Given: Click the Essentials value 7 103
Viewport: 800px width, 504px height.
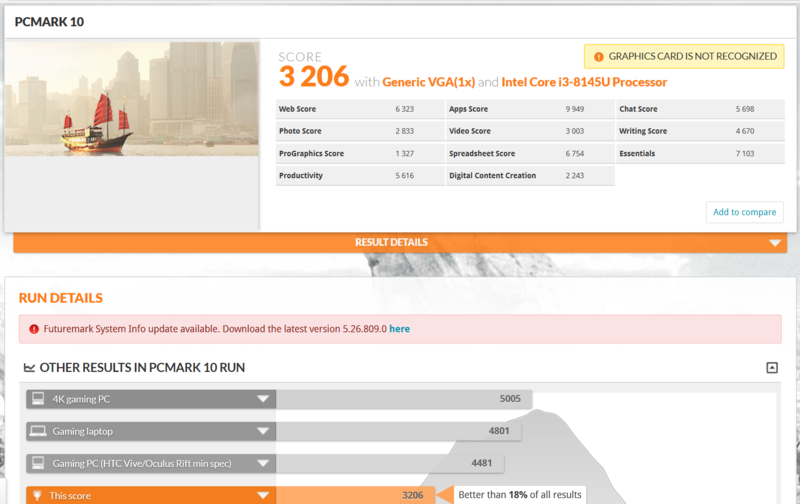Looking at the screenshot, I should pyautogui.click(x=745, y=154).
